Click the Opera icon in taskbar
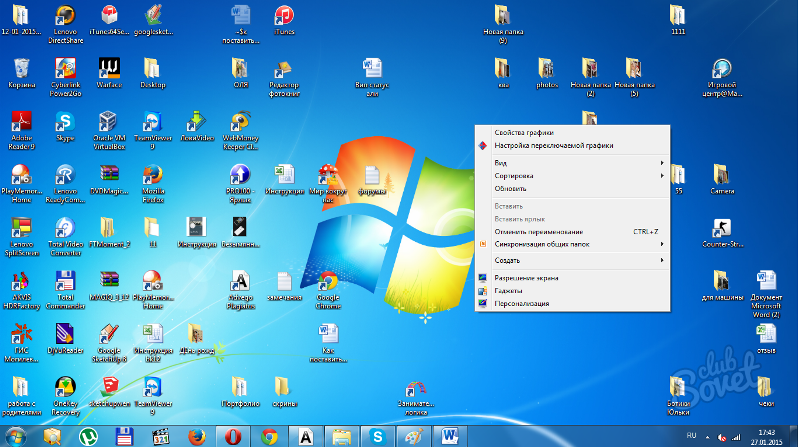This screenshot has width=800, height=447. 232,437
